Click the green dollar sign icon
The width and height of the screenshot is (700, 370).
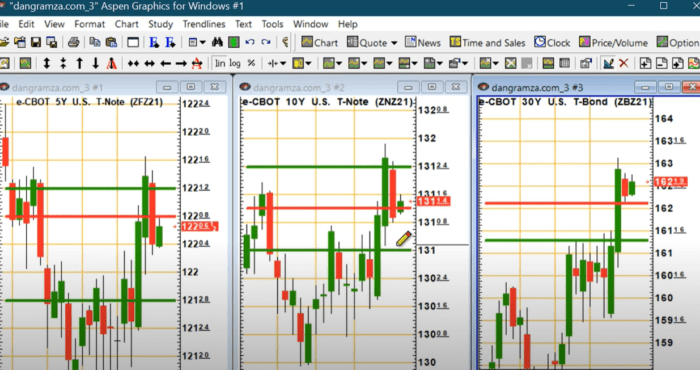tap(233, 42)
